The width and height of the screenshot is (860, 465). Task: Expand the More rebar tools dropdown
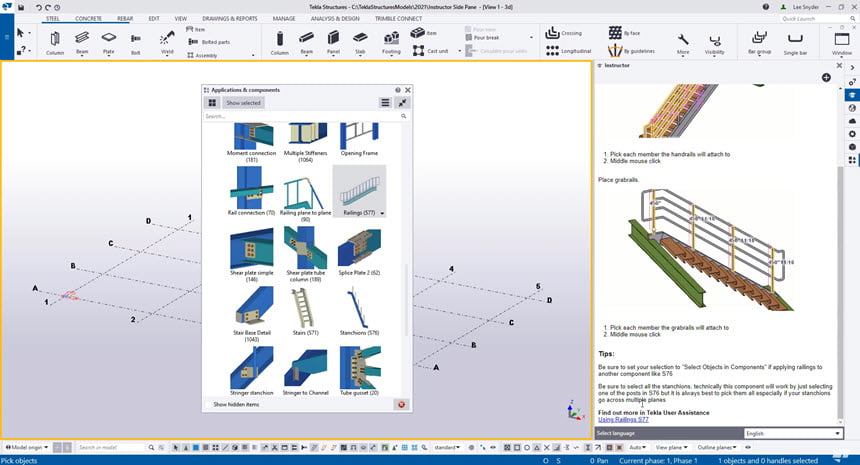(683, 43)
